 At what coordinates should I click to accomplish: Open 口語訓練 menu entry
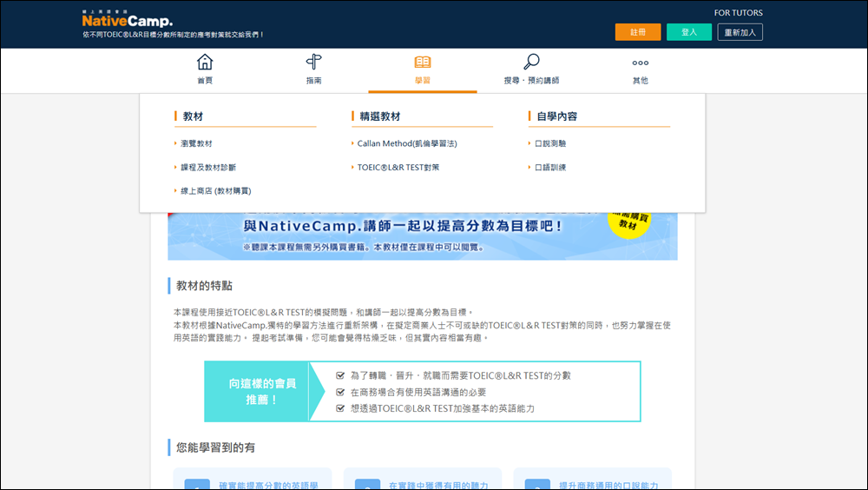[x=550, y=168]
